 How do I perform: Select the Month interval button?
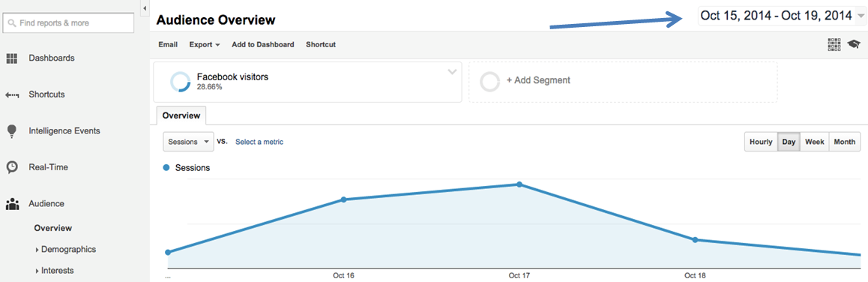tap(844, 142)
